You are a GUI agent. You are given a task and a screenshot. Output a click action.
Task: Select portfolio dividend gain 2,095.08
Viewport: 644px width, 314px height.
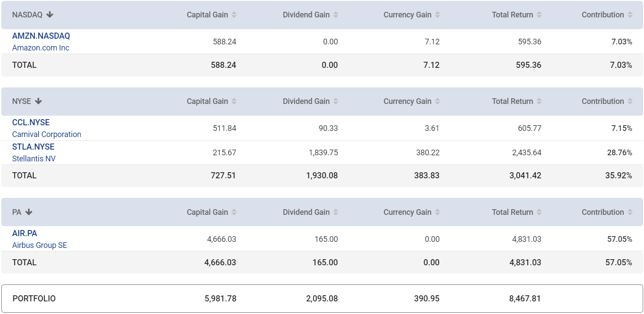click(322, 299)
